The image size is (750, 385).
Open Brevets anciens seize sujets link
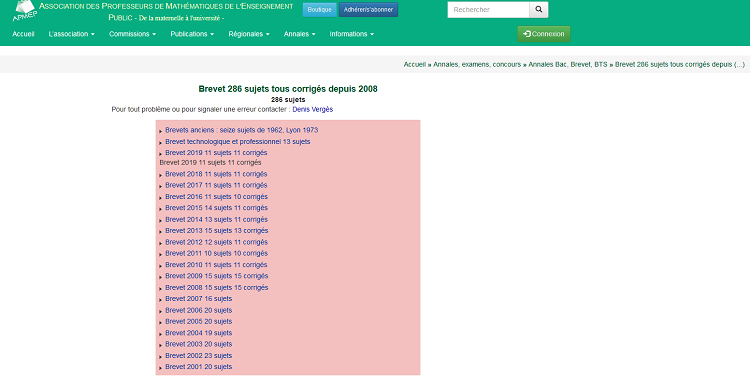pyautogui.click(x=242, y=130)
